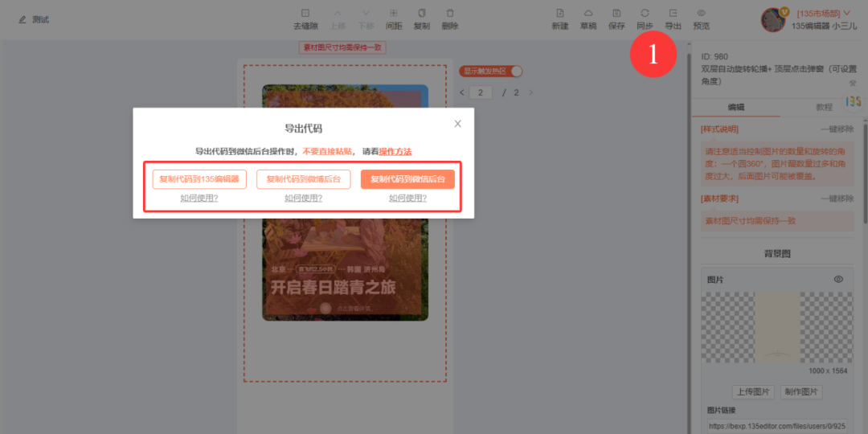
Task: Edit the title 测试 pencil icon
Action: (x=23, y=20)
